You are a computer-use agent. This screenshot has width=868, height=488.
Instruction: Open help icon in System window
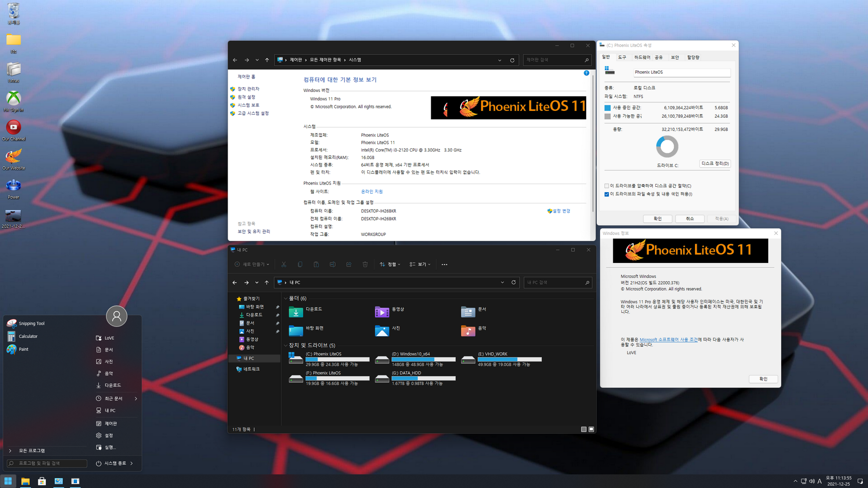tap(587, 73)
